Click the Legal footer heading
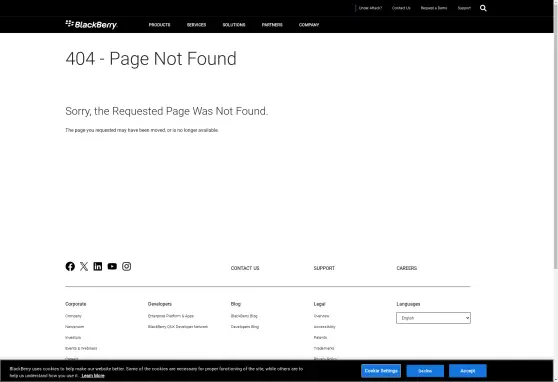The height and width of the screenshot is (382, 558). 319,304
